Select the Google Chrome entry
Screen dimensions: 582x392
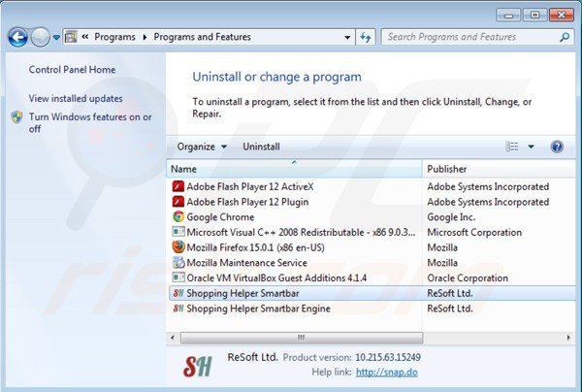(220, 216)
